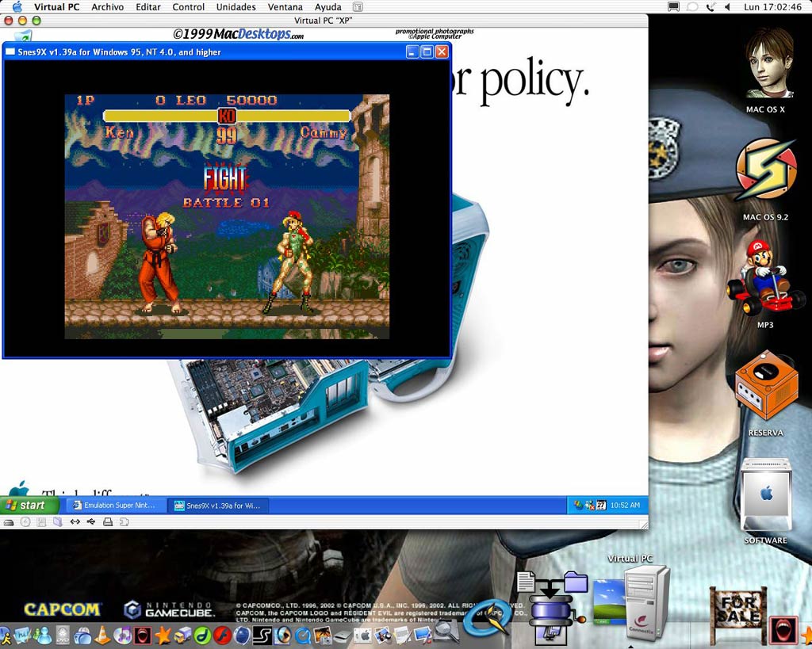Click the phone status icon in menu bar

[711, 7]
